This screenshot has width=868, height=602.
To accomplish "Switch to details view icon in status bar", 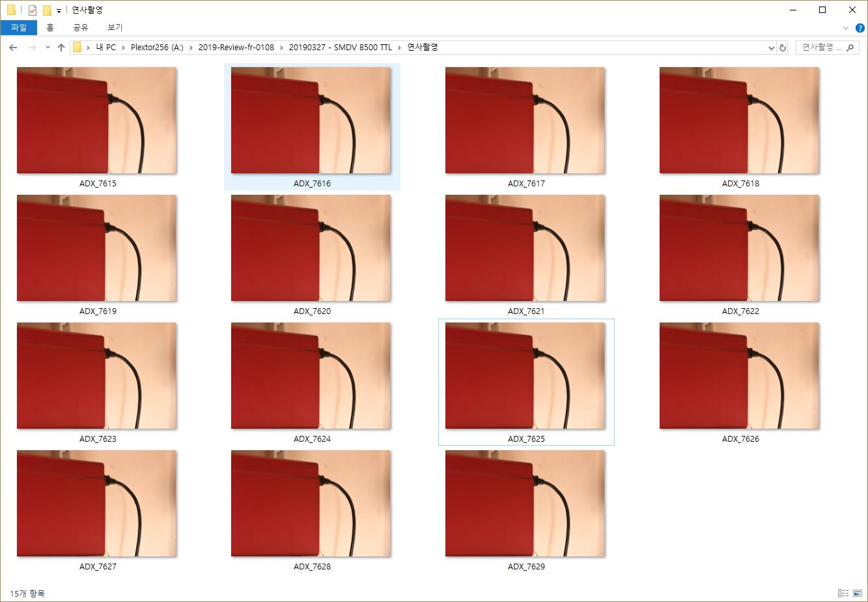I will pos(843,594).
